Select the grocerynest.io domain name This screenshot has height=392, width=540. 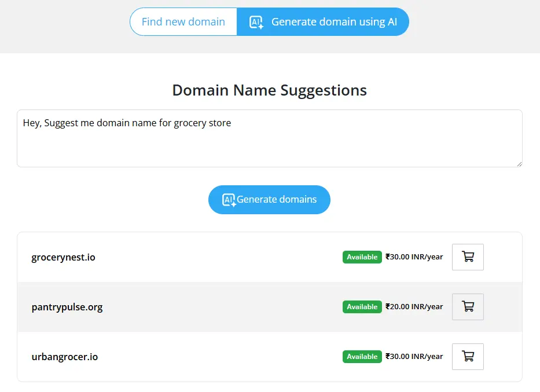tap(63, 257)
